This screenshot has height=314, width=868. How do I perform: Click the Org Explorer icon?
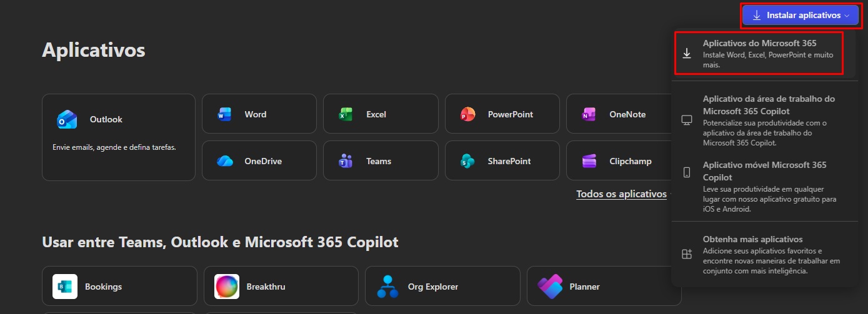coord(388,287)
